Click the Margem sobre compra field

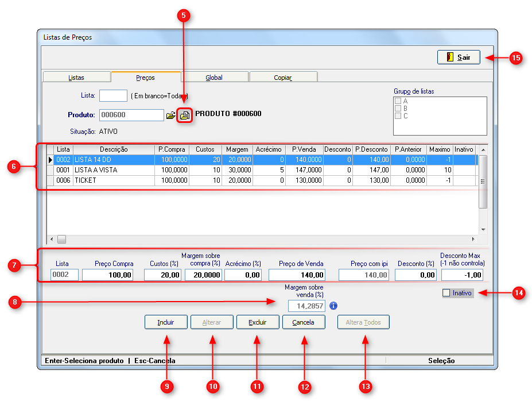coord(203,275)
